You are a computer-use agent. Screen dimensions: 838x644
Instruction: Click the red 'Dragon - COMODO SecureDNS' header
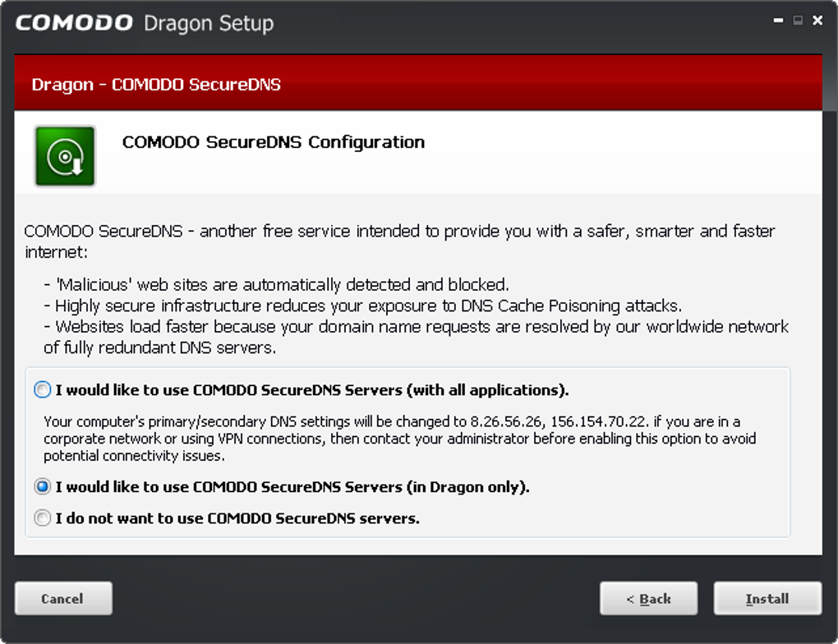coord(156,85)
